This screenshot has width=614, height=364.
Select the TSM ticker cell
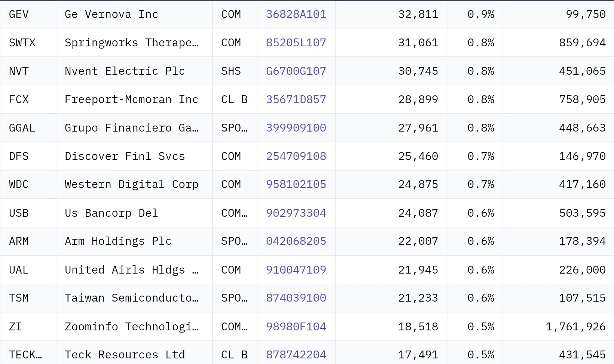(28, 298)
